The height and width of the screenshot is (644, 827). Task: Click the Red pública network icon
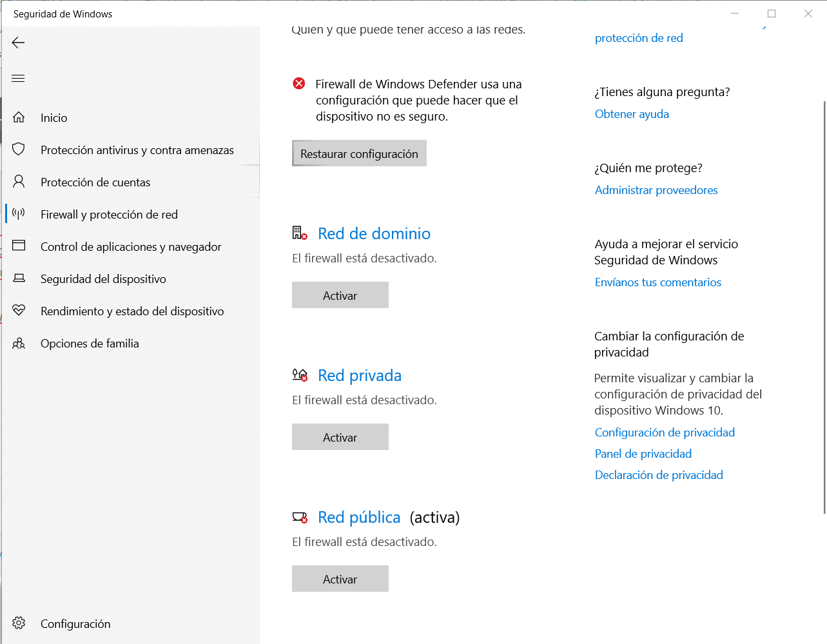299,516
